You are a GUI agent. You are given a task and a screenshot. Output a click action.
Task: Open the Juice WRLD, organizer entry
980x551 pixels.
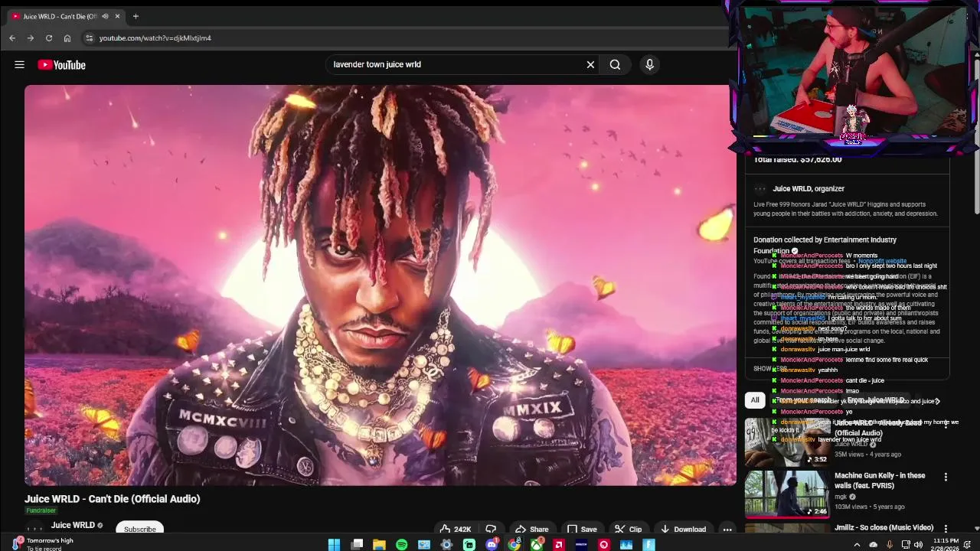tap(808, 189)
